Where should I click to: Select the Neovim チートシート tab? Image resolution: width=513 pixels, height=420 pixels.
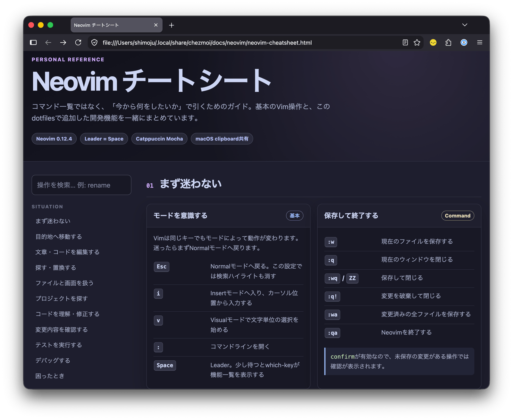pyautogui.click(x=116, y=25)
